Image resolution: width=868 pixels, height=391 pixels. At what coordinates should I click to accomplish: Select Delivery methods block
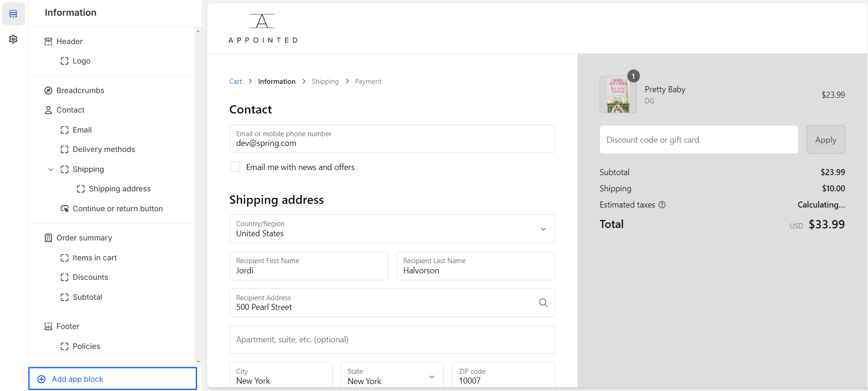coord(104,149)
